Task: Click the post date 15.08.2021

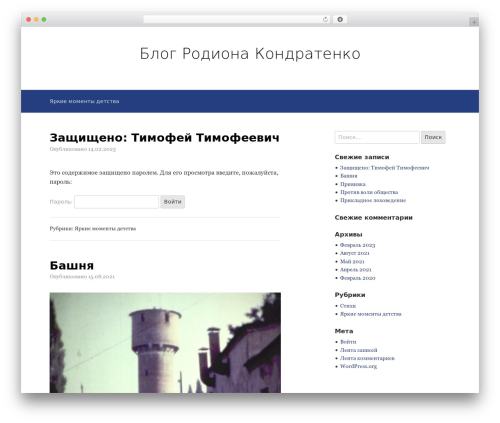Action: click(x=101, y=277)
